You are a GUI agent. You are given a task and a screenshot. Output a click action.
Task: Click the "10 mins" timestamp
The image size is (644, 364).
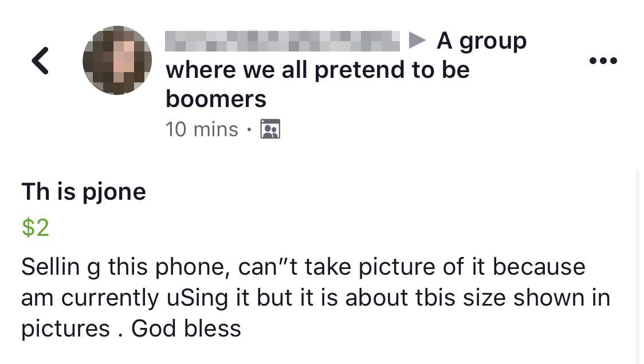point(201,129)
